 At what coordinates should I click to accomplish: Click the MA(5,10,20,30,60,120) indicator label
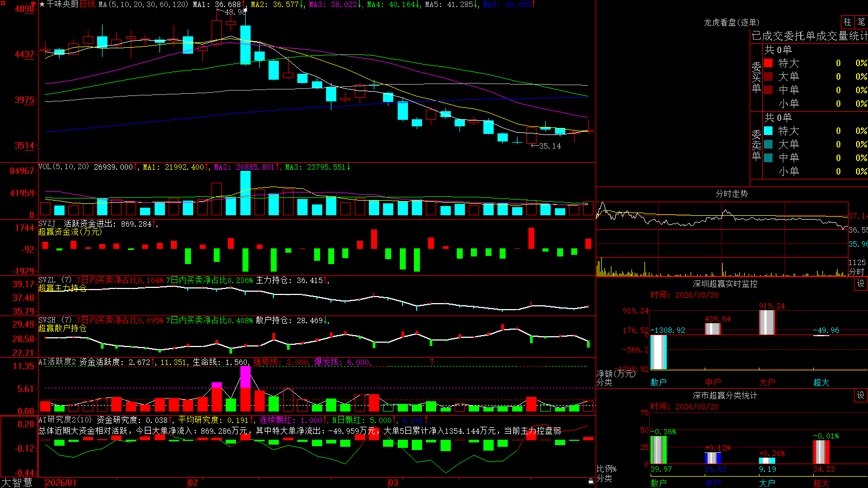coord(144,4)
